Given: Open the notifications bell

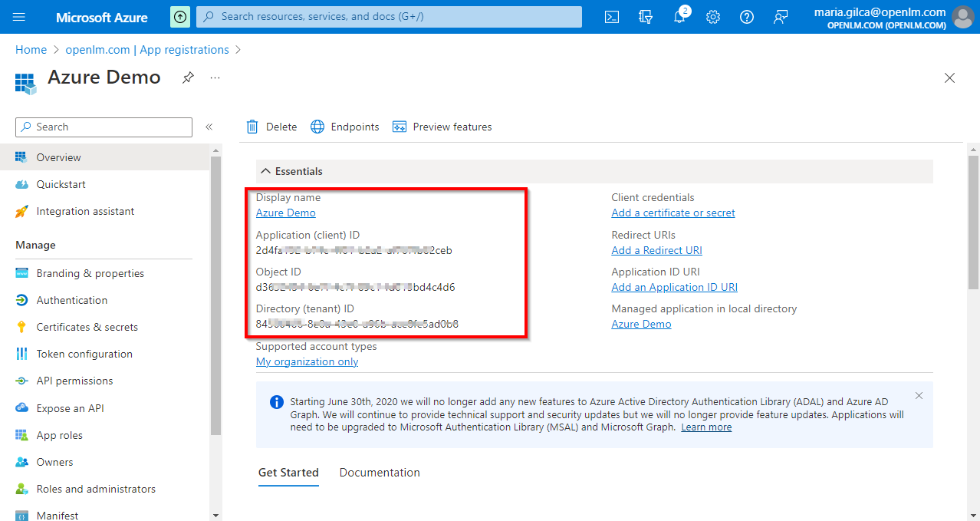Looking at the screenshot, I should click(679, 17).
